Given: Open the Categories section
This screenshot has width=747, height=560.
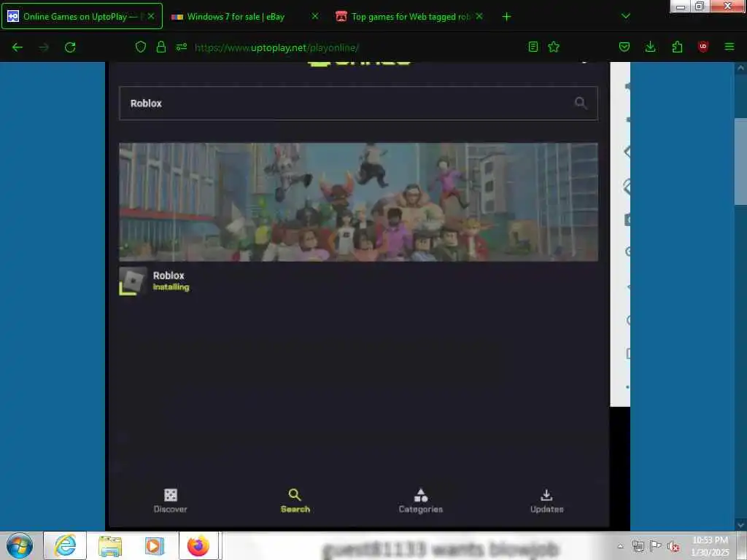Looking at the screenshot, I should 421,501.
